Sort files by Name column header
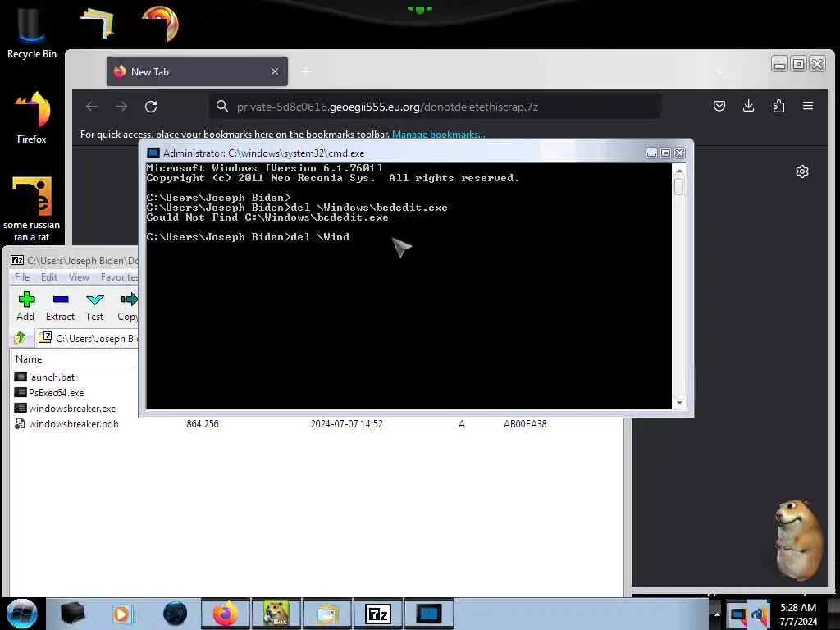This screenshot has width=840, height=630. click(29, 359)
